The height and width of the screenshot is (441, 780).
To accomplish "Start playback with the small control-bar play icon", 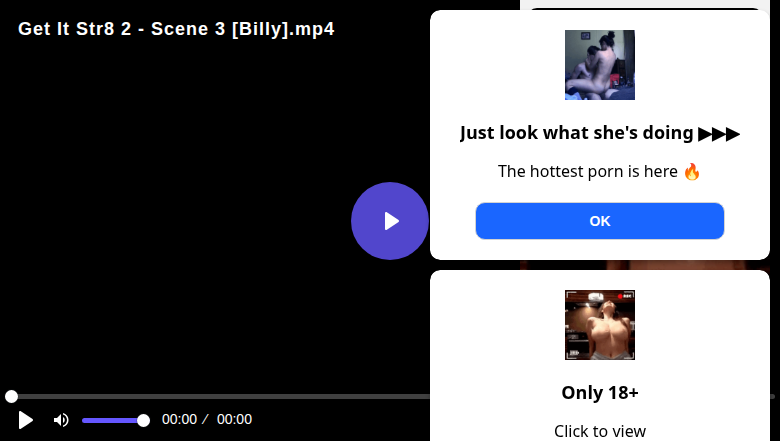I will pyautogui.click(x=25, y=420).
